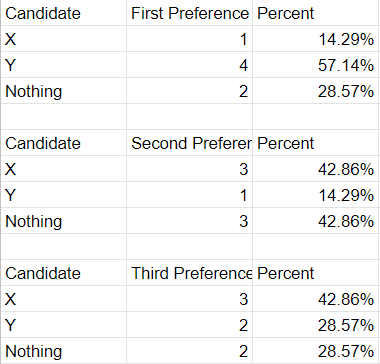Select candidate Y in the first table
380x364 pixels.
pos(63,65)
